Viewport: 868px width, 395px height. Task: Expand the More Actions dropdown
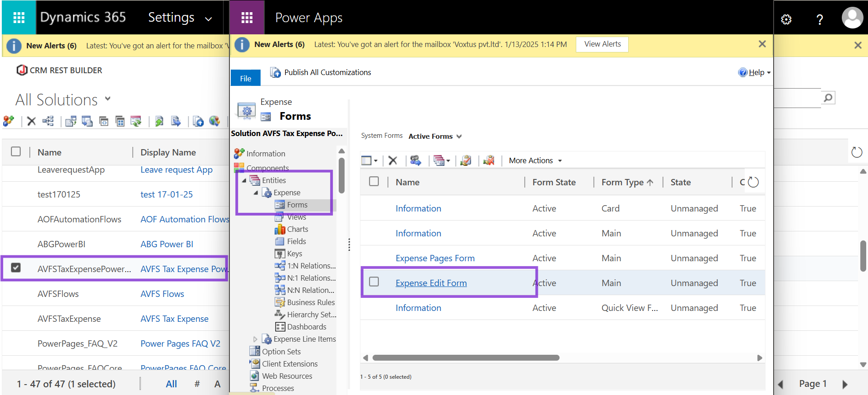pyautogui.click(x=535, y=160)
